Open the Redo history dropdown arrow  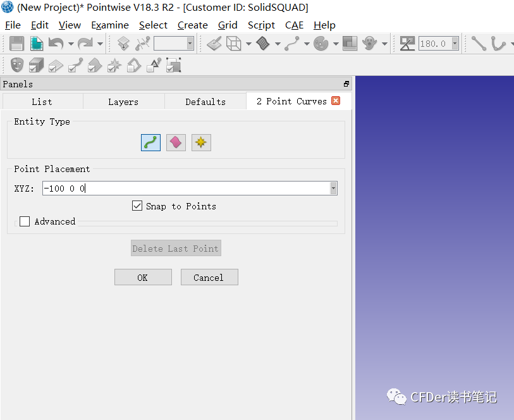tap(100, 44)
